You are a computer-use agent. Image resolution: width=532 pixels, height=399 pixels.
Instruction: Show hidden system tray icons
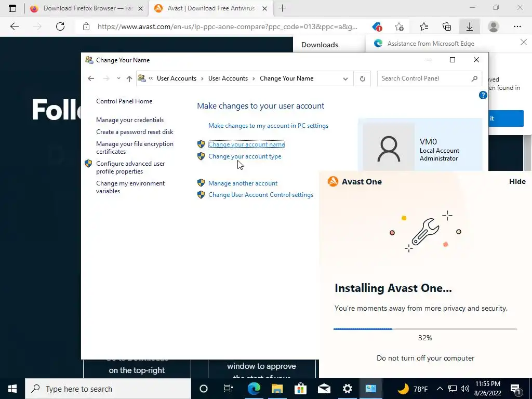click(x=440, y=389)
